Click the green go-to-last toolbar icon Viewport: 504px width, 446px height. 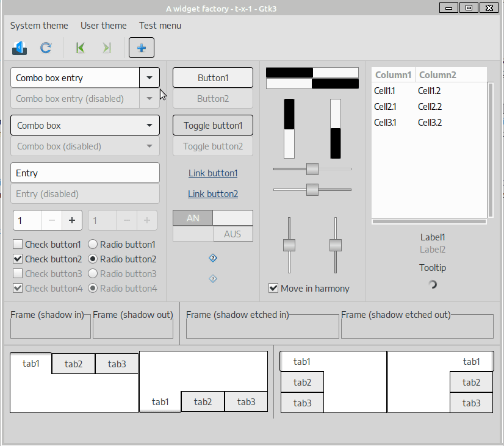107,48
